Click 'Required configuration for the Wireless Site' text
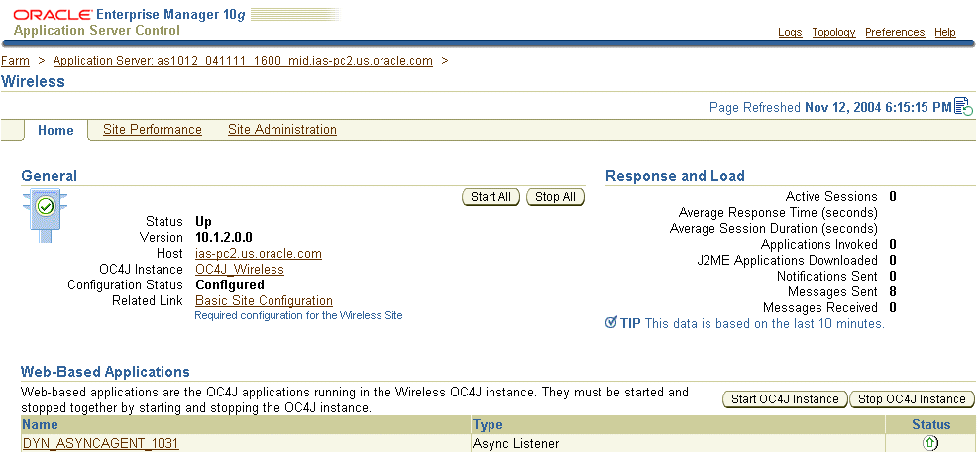This screenshot has width=980, height=452. (298, 316)
